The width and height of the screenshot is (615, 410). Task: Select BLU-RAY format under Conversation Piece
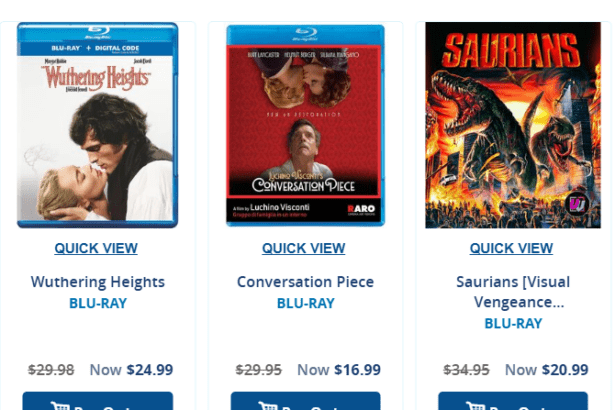point(306,303)
